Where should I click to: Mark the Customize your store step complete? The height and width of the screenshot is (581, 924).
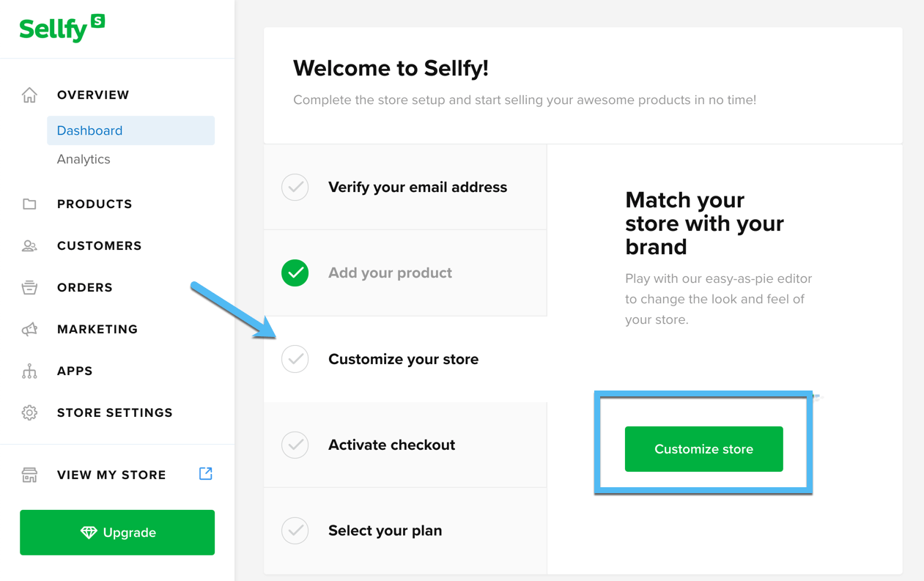pyautogui.click(x=295, y=359)
